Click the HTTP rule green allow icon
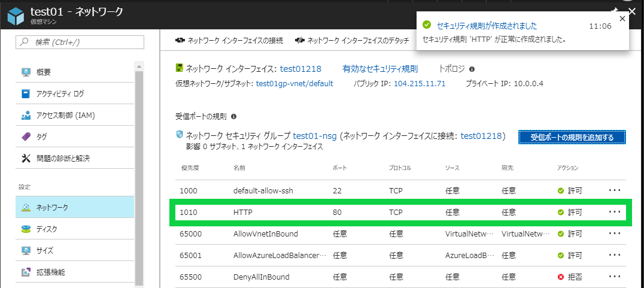 point(561,213)
